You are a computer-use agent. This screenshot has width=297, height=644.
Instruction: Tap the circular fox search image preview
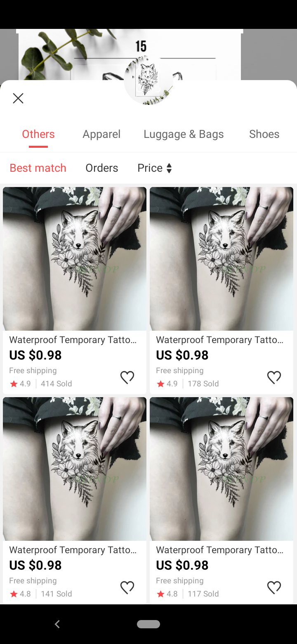148,80
